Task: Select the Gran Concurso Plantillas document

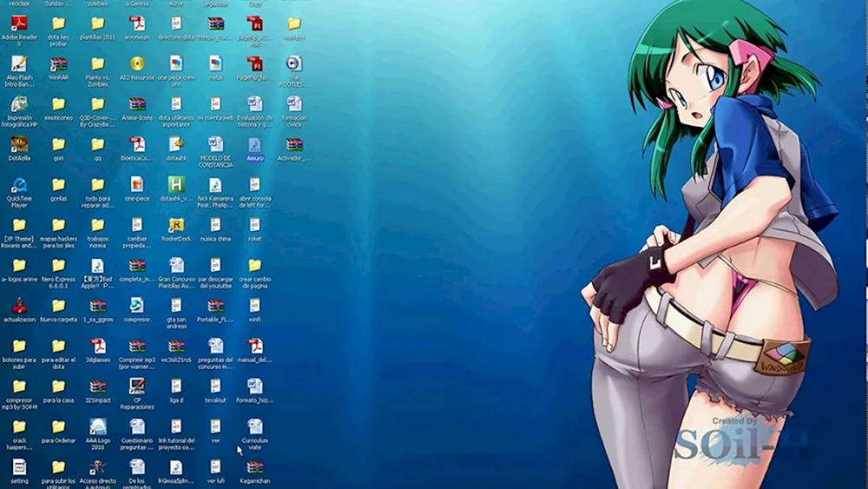Action: tap(176, 266)
